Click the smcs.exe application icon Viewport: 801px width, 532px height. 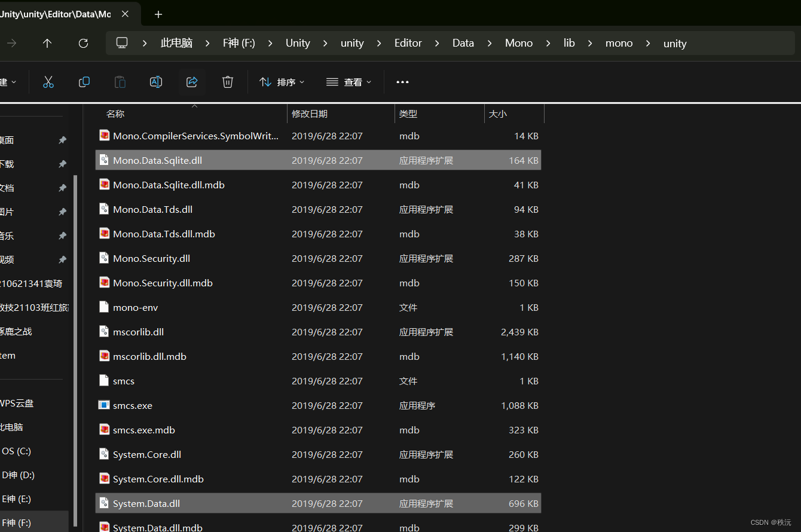click(x=104, y=405)
